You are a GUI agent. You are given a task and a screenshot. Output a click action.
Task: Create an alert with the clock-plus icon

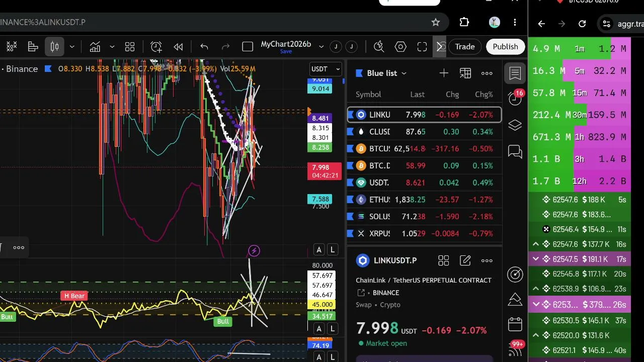click(156, 47)
